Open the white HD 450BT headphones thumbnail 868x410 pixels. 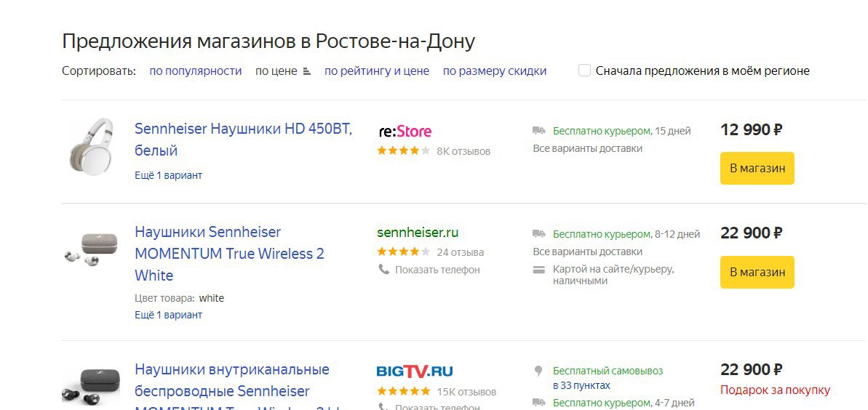91,145
